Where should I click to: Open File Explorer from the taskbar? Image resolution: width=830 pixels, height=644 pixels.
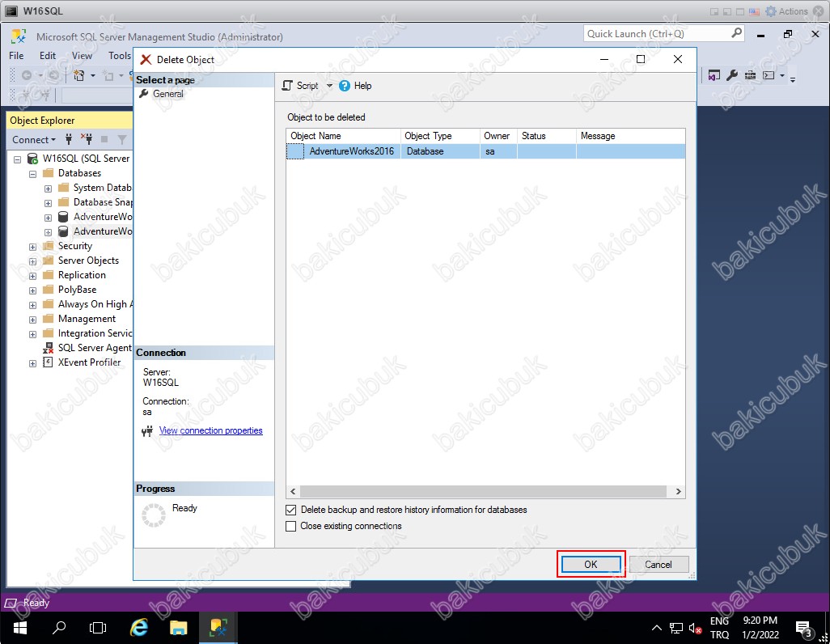[x=179, y=628]
